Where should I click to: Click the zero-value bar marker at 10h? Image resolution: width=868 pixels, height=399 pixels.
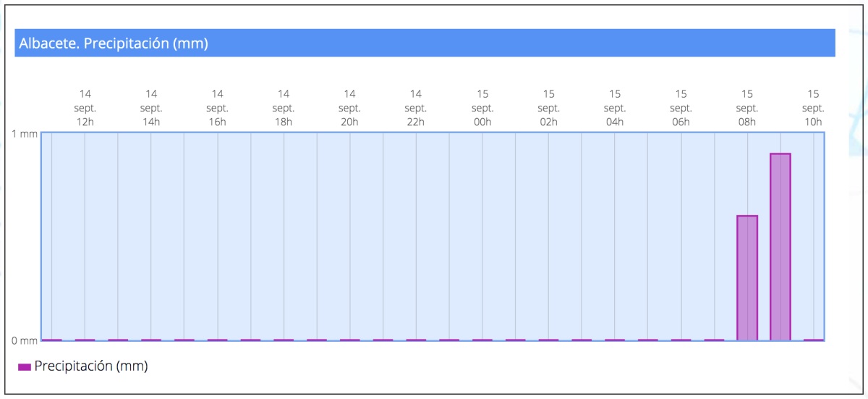[814, 340]
